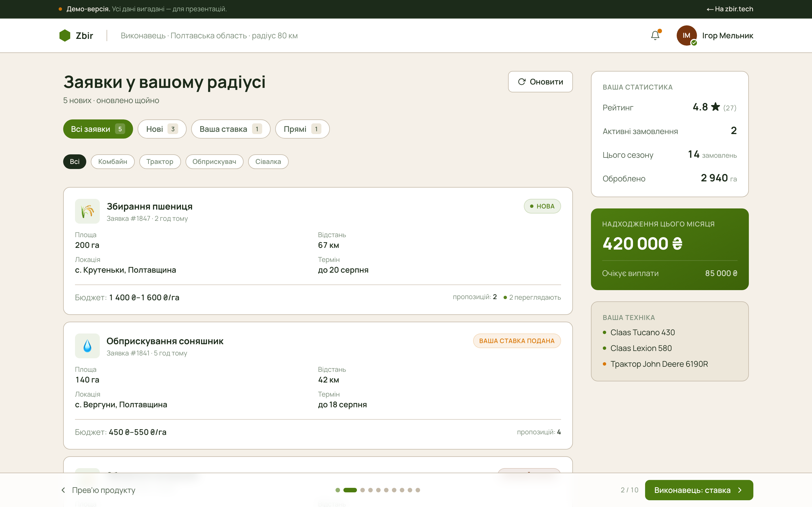812x507 pixels.
Task: Open the IM user avatar
Action: [687, 35]
